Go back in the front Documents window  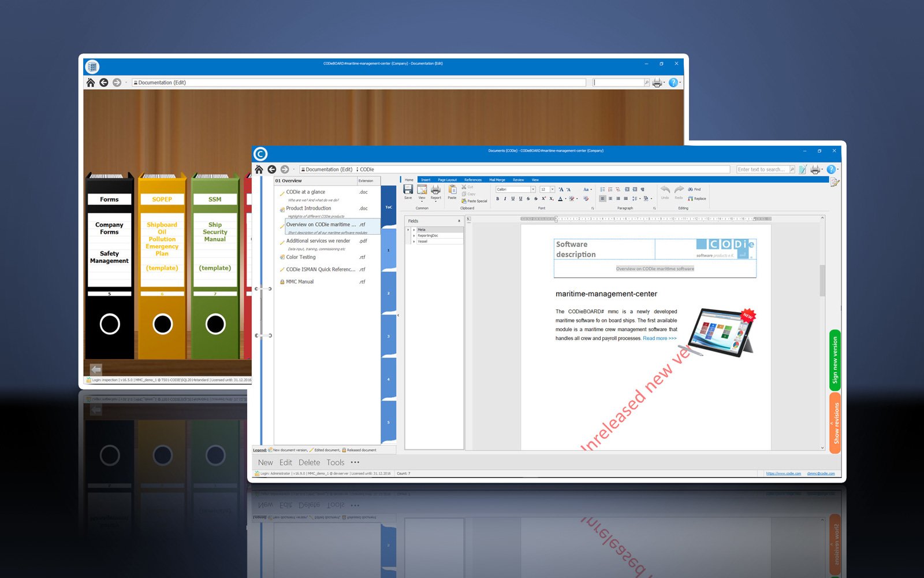(272, 169)
